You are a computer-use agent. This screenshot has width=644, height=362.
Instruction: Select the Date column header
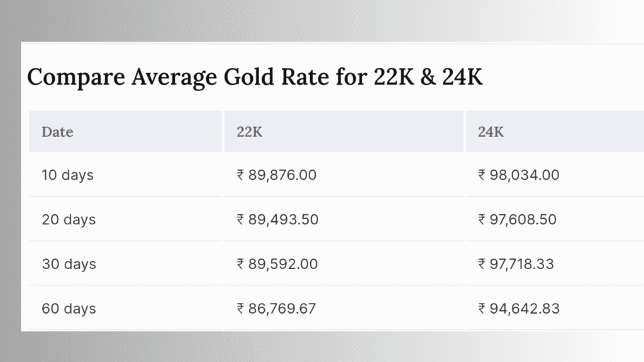tap(57, 132)
